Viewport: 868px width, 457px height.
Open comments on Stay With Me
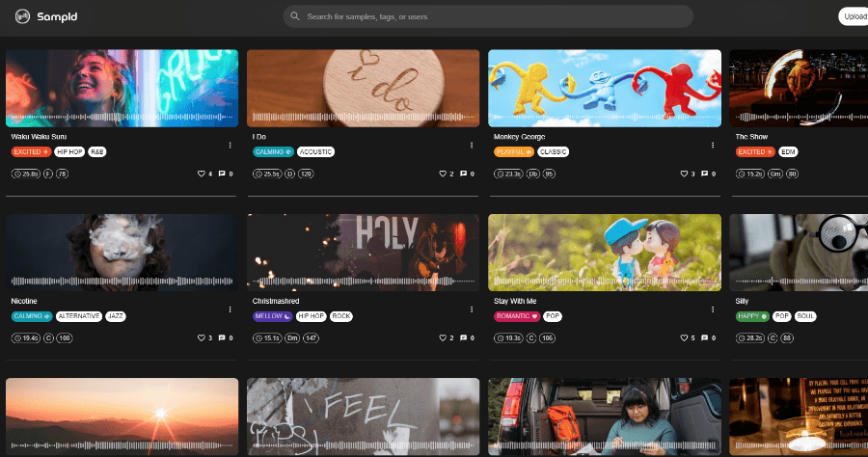[x=705, y=338]
